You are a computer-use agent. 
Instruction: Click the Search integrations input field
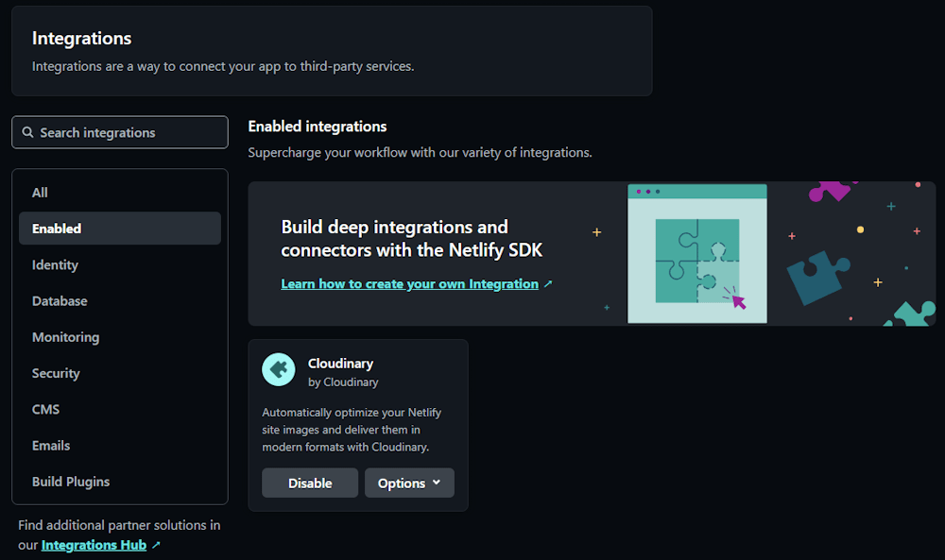click(x=119, y=131)
